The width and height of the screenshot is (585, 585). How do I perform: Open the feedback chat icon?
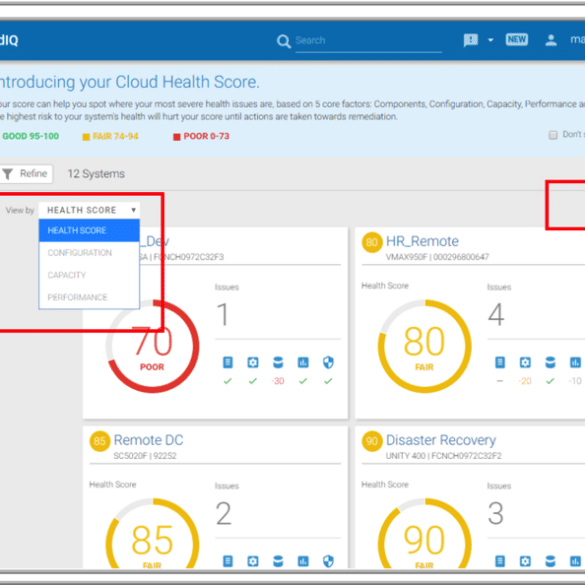tap(470, 40)
